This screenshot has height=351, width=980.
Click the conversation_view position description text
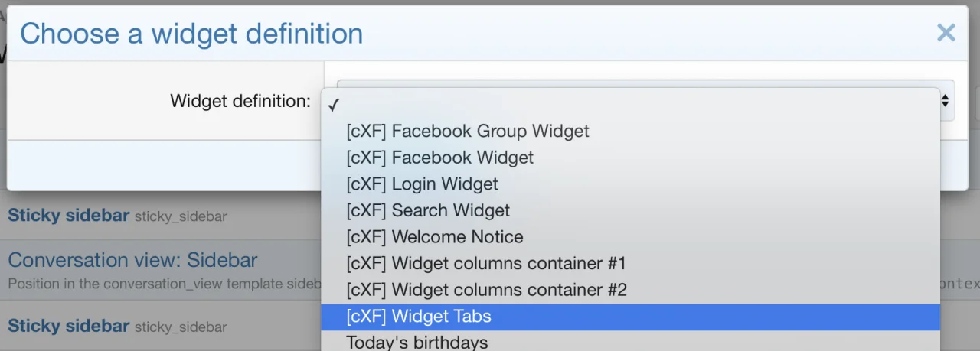[x=164, y=284]
